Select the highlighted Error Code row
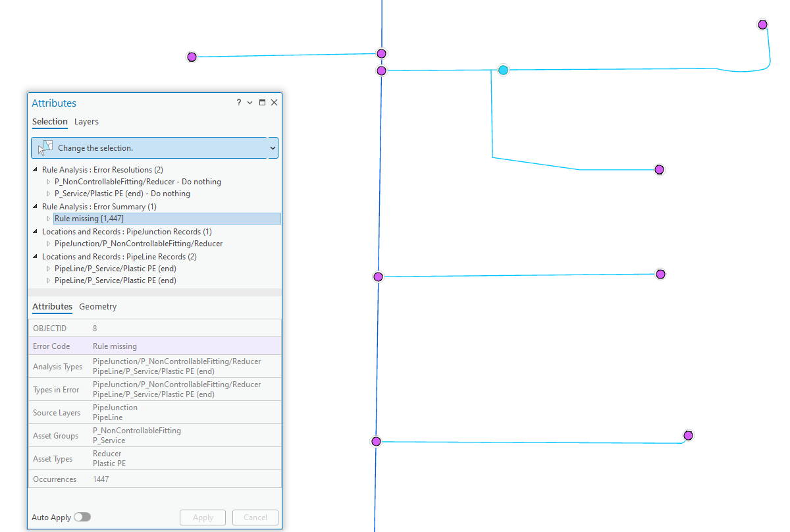Image resolution: width=790 pixels, height=532 pixels. pos(132,346)
